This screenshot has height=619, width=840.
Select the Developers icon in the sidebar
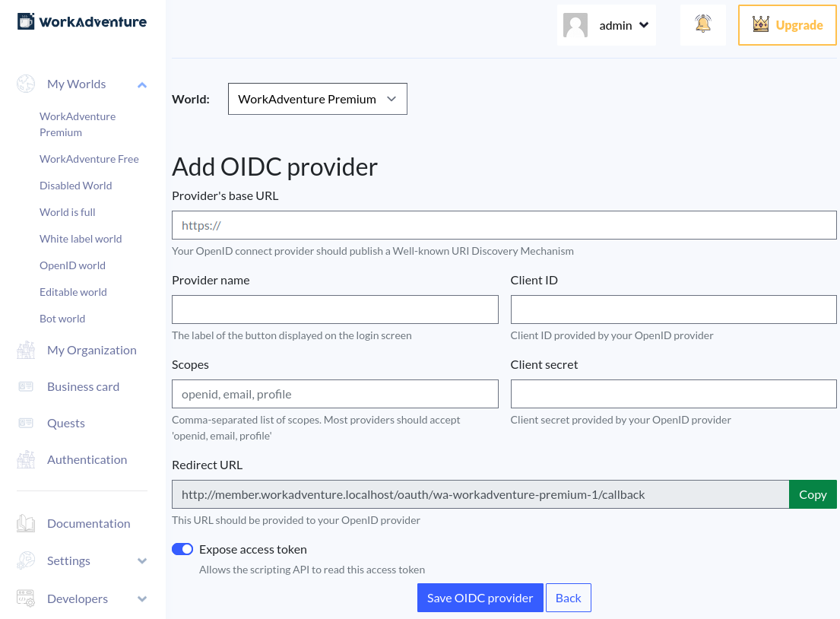point(25,598)
